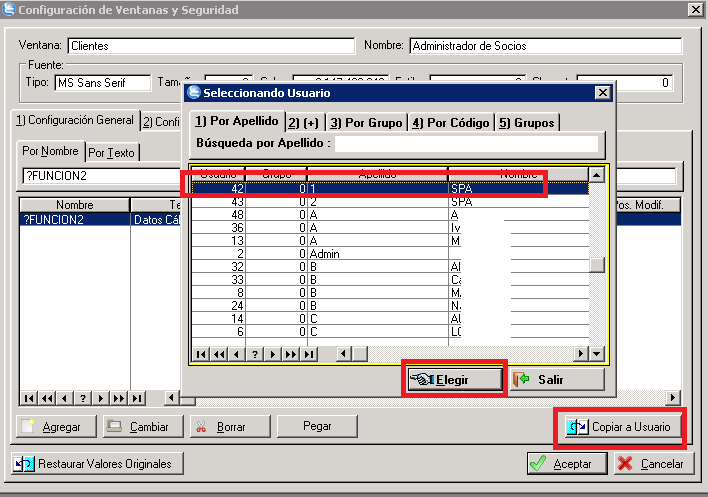The image size is (708, 497).
Task: Switch to the '3) Por Grupo' tab
Action: [x=365, y=123]
